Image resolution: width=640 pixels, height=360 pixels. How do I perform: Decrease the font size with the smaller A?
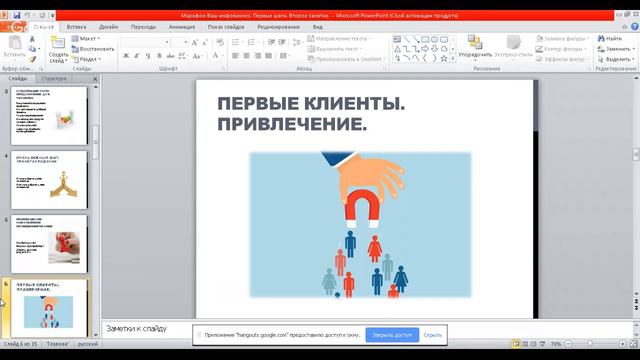pos(205,42)
